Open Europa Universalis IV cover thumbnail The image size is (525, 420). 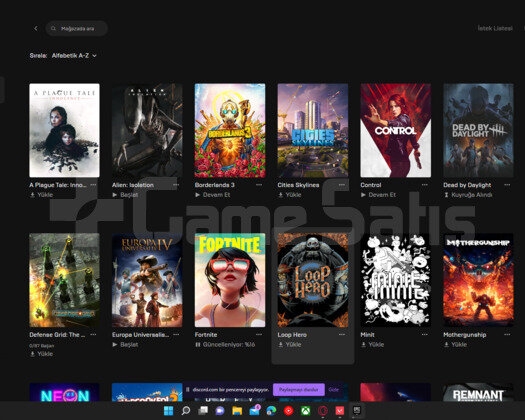point(147,280)
